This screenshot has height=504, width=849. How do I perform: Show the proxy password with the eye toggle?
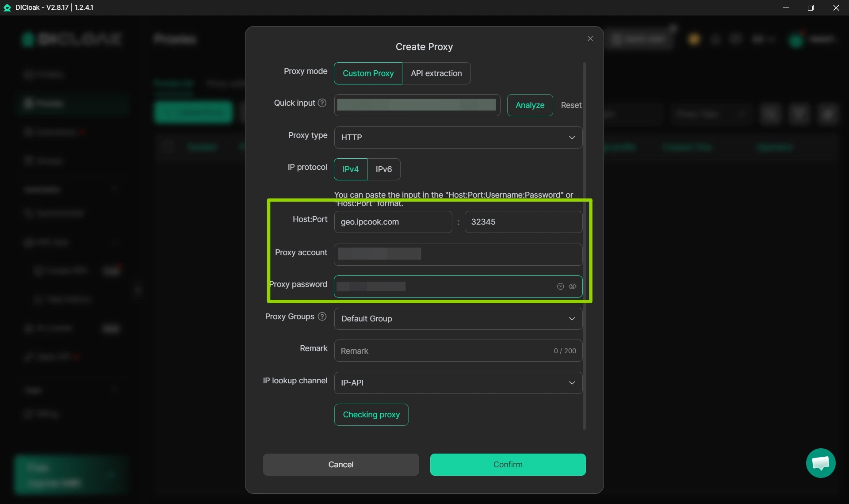tap(573, 286)
